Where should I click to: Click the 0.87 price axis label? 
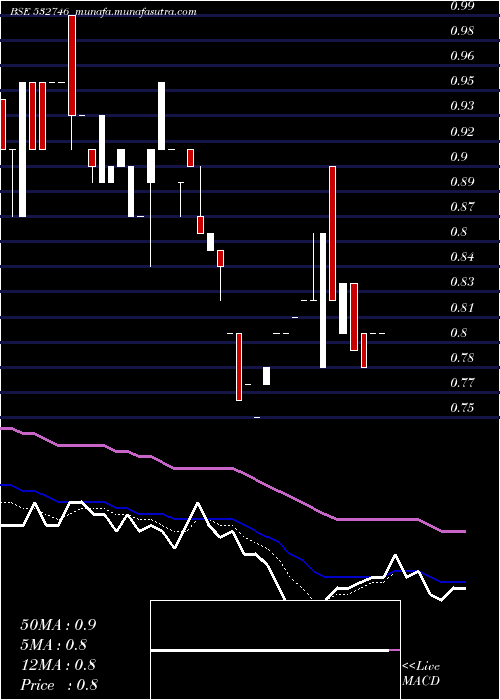coord(462,207)
